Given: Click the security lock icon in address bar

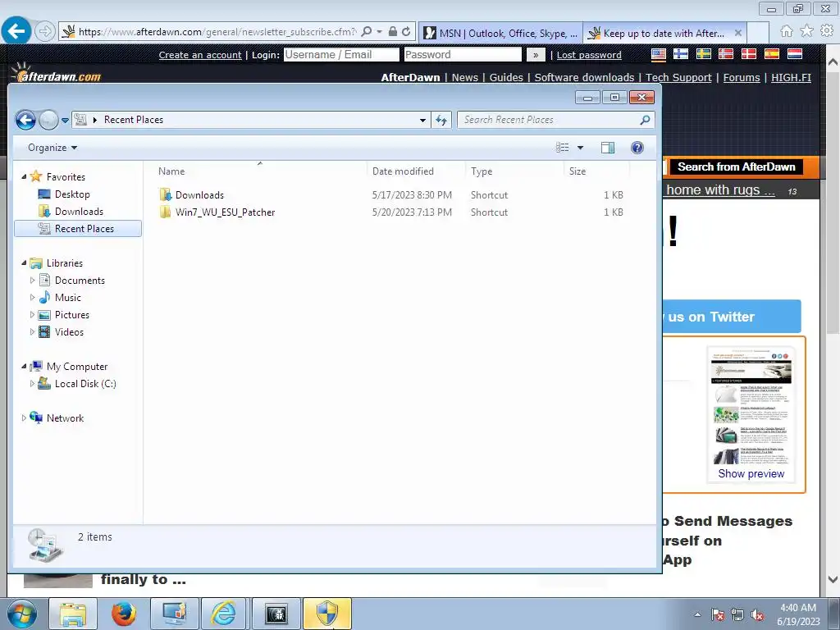Looking at the screenshot, I should (393, 32).
